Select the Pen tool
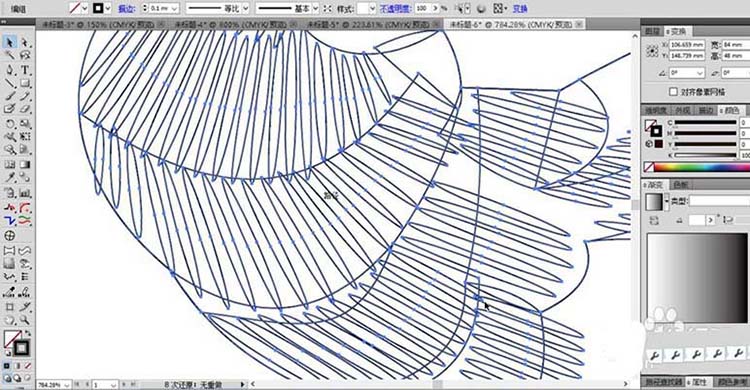The width and height of the screenshot is (750, 390). (x=10, y=70)
